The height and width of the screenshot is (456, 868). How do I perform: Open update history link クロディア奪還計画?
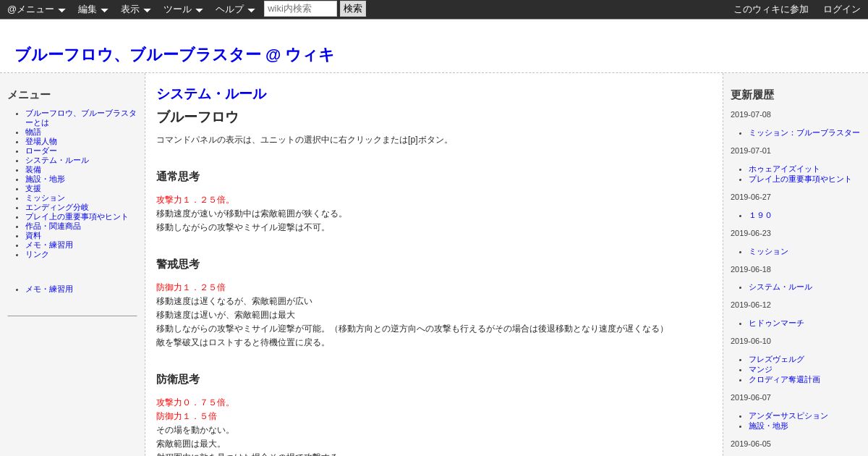(x=784, y=380)
